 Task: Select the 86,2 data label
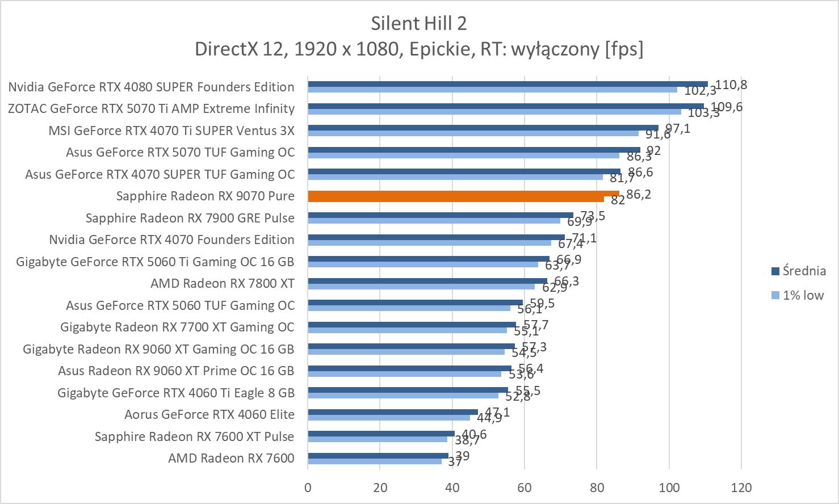pos(639,194)
